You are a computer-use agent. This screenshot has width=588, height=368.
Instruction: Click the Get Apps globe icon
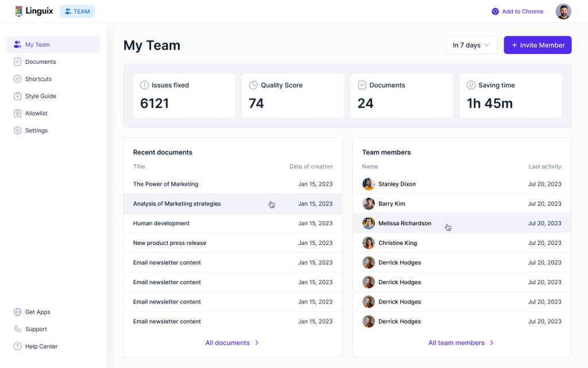click(17, 312)
